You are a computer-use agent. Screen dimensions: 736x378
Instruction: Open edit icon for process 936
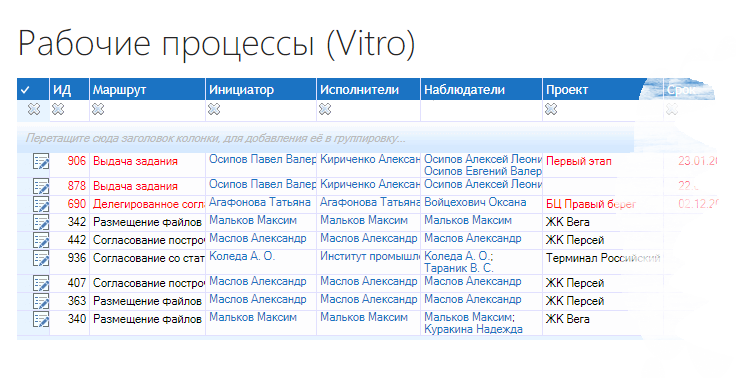click(x=41, y=258)
